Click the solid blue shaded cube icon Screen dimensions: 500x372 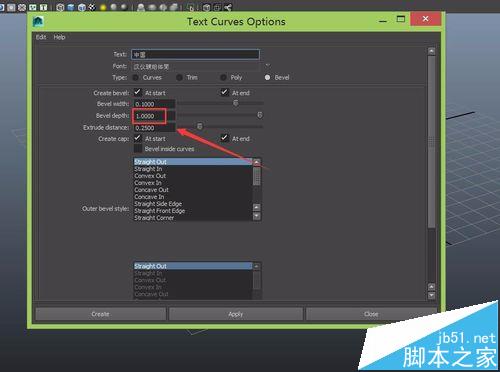[71, 7]
